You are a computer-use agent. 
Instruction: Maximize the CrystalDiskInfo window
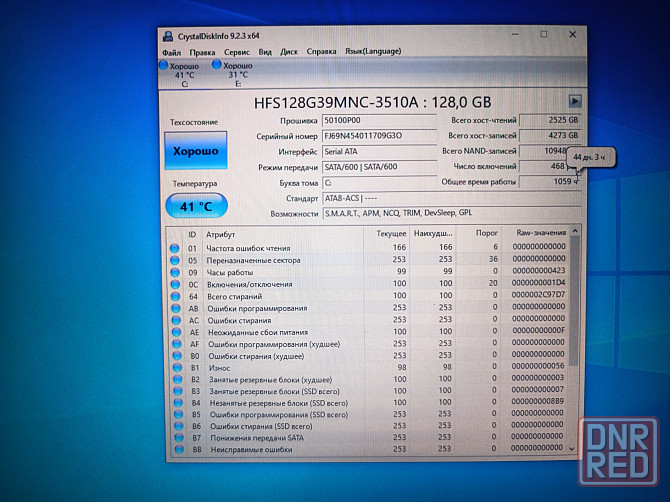[x=544, y=34]
